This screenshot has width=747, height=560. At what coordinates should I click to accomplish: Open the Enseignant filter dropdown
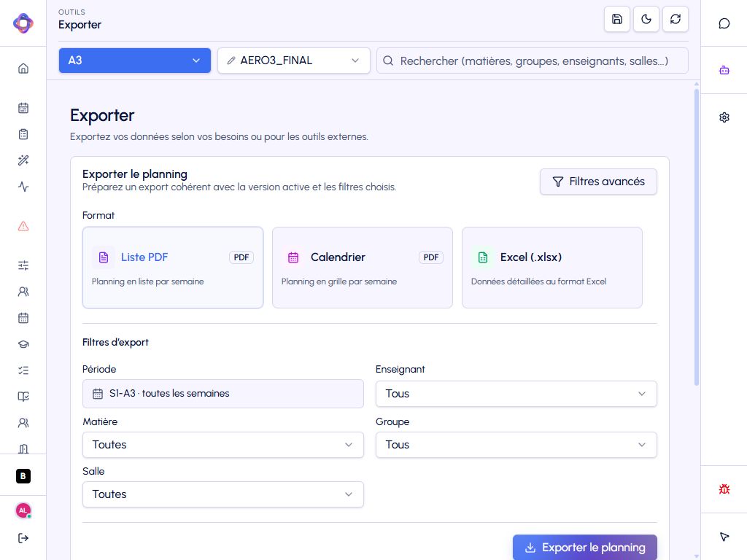point(516,394)
